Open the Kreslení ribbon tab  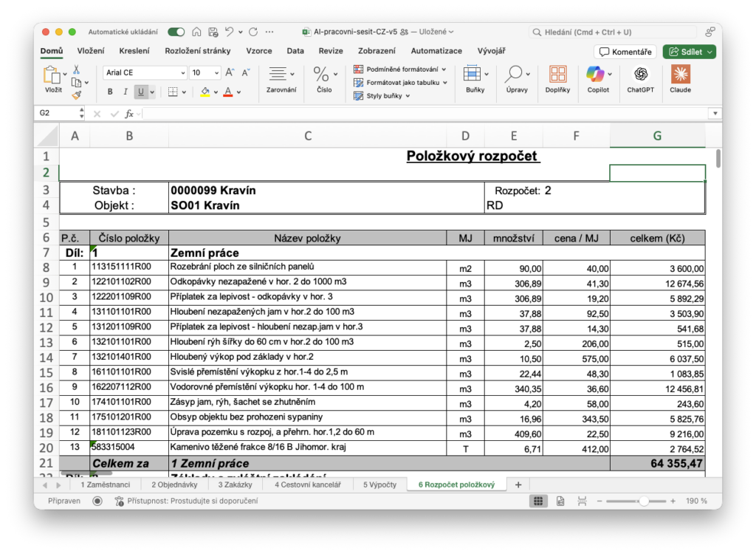click(x=134, y=51)
